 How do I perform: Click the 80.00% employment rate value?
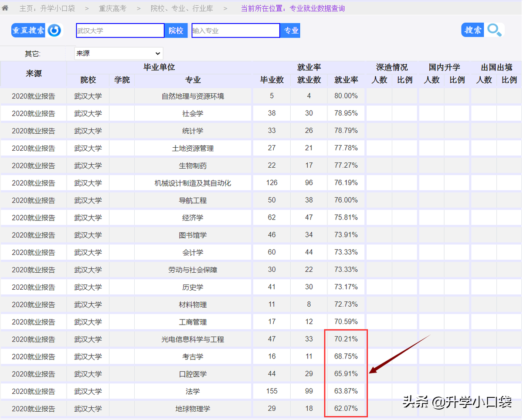pyautogui.click(x=346, y=95)
